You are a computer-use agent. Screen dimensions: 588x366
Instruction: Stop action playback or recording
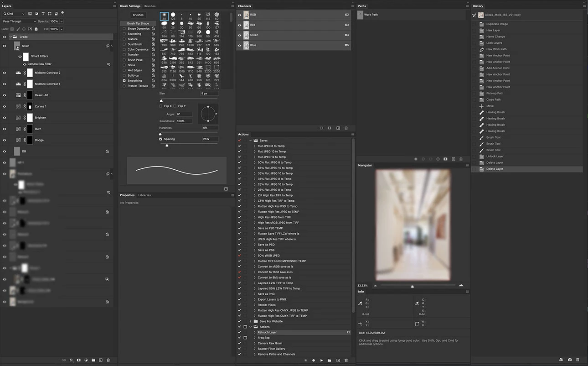(x=305, y=361)
